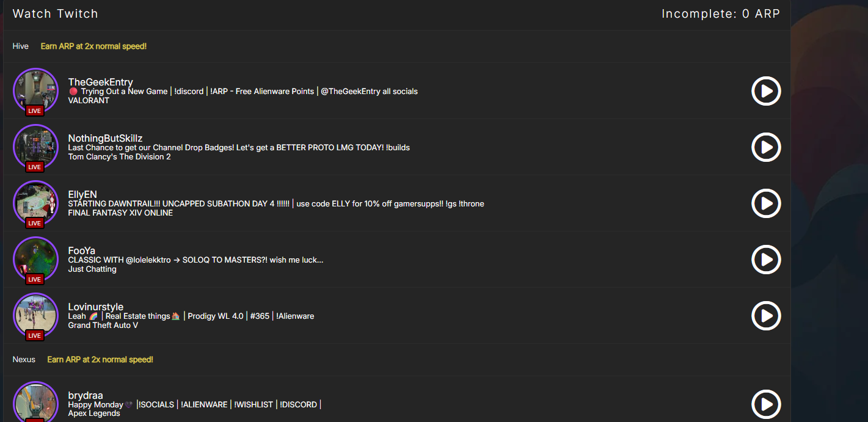Image resolution: width=868 pixels, height=422 pixels.
Task: Open the TheGeekEntry channel name
Action: pyautogui.click(x=100, y=82)
